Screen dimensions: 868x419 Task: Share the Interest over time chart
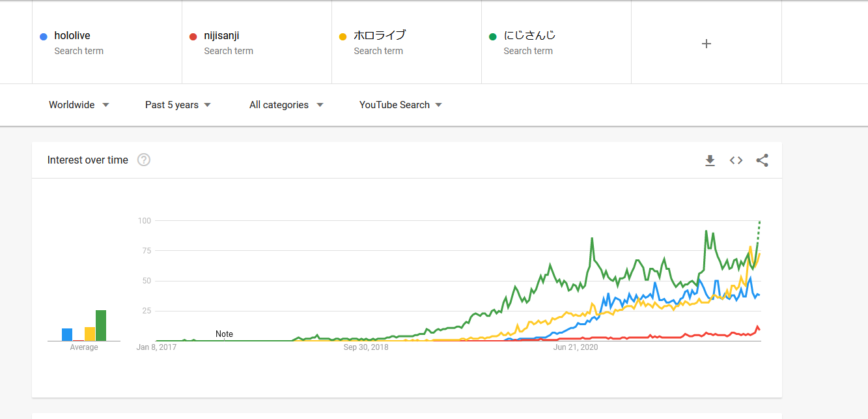[762, 160]
